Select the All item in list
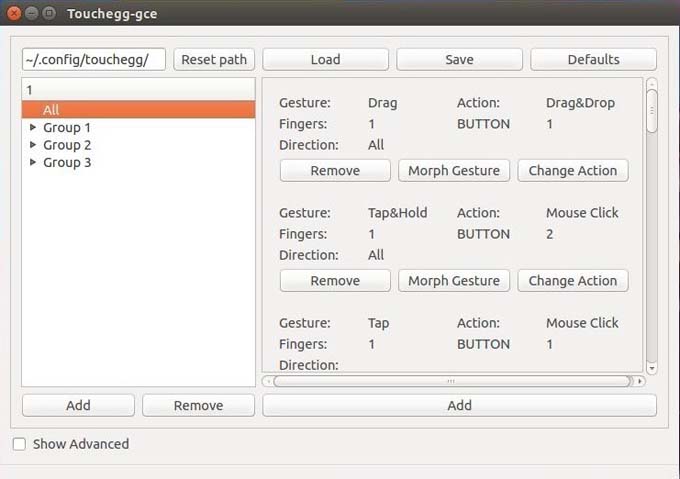This screenshot has height=479, width=680. coord(52,110)
